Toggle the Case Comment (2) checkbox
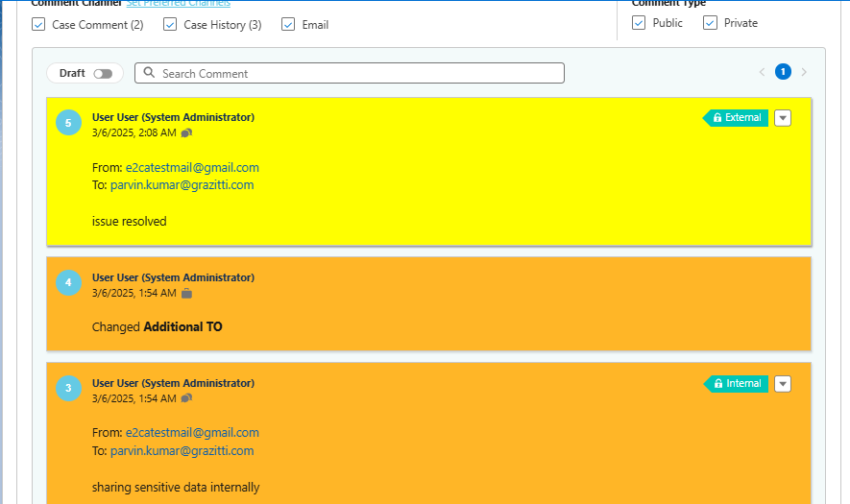850x504 pixels. [x=38, y=24]
